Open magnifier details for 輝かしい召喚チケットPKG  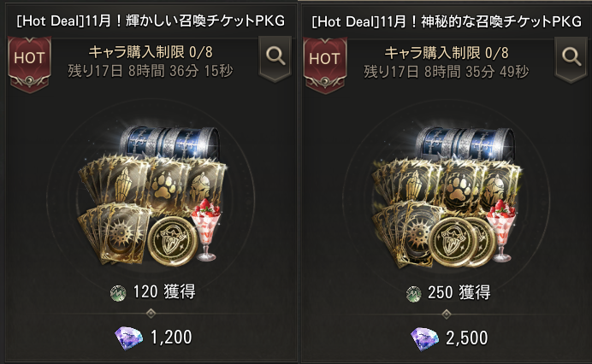coord(275,58)
